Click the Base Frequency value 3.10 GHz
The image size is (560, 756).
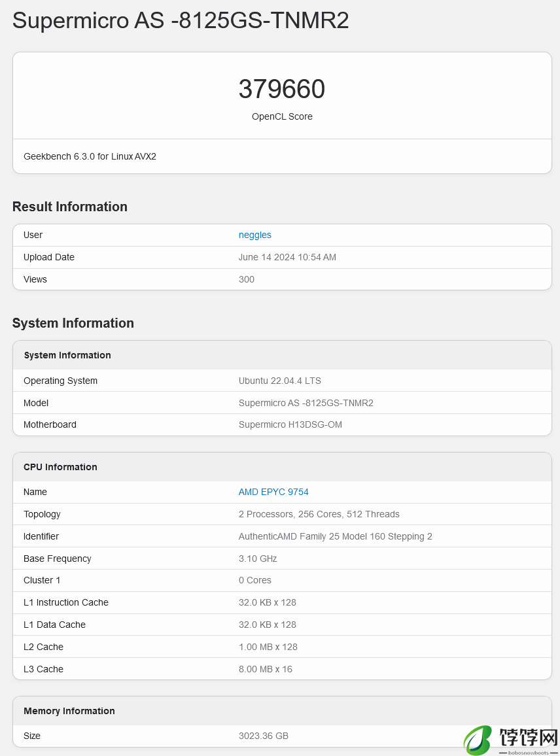pos(258,558)
